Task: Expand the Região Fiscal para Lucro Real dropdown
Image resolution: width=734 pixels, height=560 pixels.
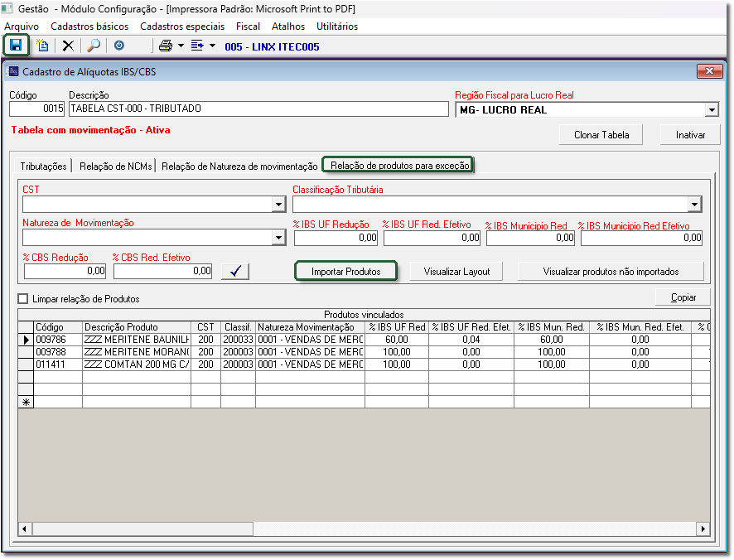Action: (712, 109)
